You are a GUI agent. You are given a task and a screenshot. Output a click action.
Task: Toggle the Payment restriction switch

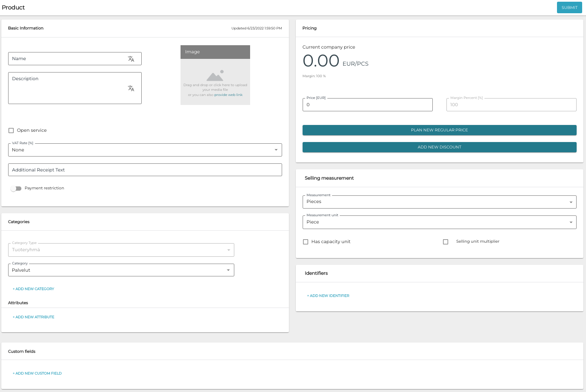click(x=16, y=188)
